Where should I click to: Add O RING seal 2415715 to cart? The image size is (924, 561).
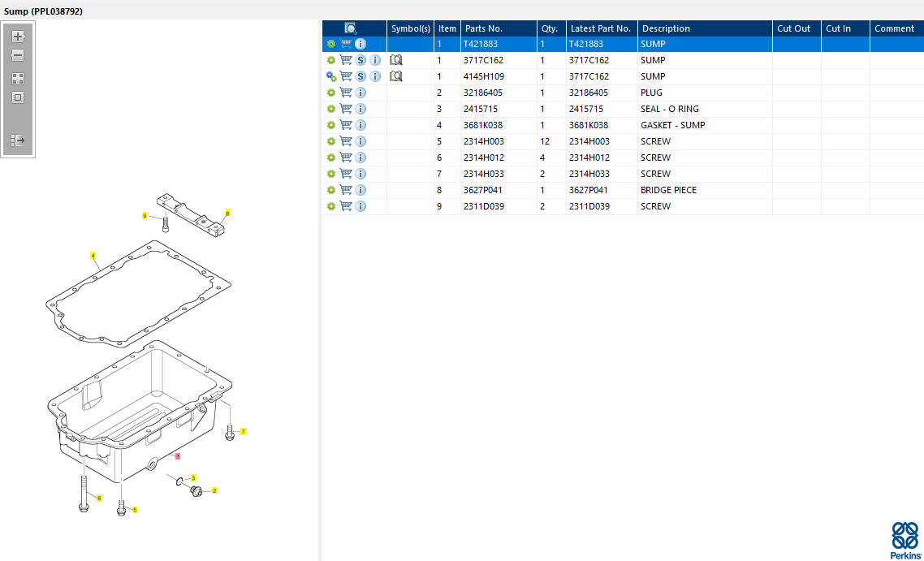(346, 109)
